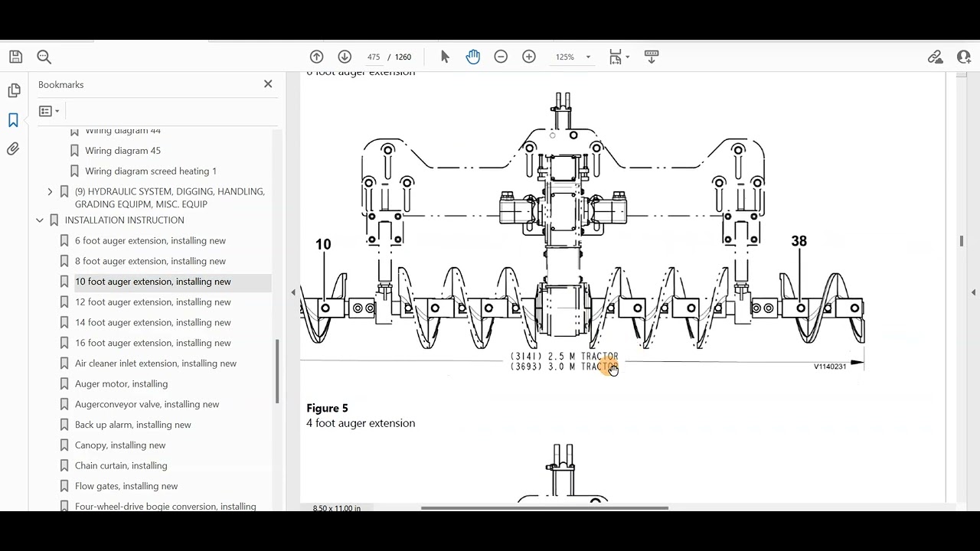This screenshot has height=551, width=980.
Task: Go to previous page arrow
Action: tap(316, 57)
